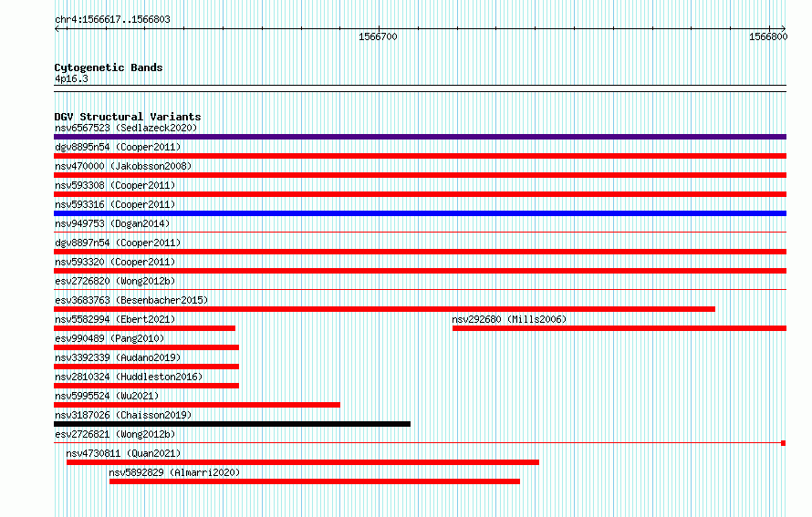Click the small red block ending esv2726821 line
Viewport: 812px width, 517px height.
784,443
